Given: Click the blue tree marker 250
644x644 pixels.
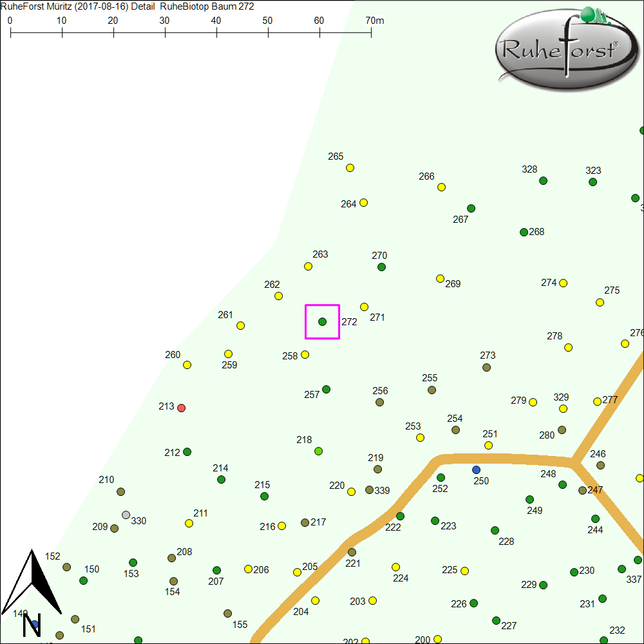Looking at the screenshot, I should tap(476, 469).
